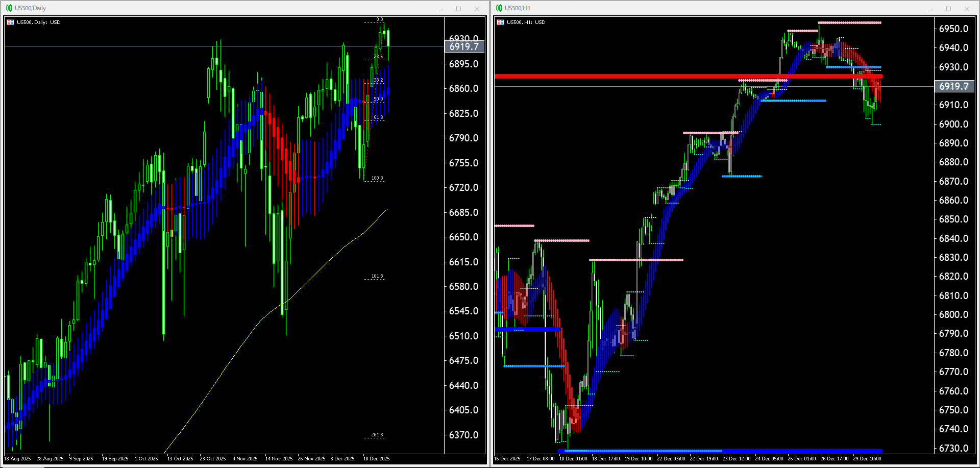Maximize the US500,Daily chart window
The width and height of the screenshot is (980, 468).
pos(458,9)
